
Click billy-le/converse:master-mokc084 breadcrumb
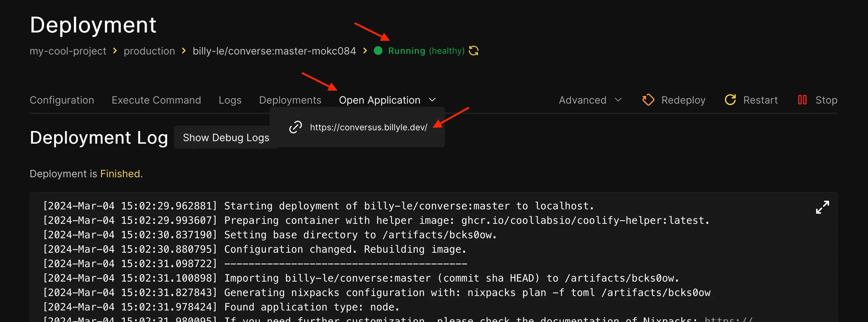[274, 51]
